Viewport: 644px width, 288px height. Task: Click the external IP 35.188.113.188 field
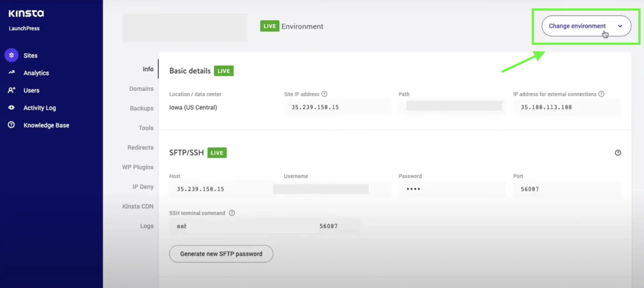567,107
